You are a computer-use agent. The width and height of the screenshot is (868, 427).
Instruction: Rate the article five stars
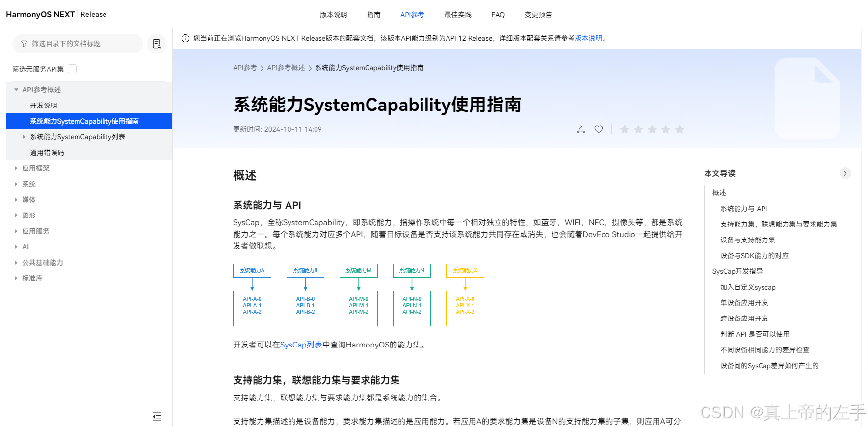pyautogui.click(x=680, y=129)
